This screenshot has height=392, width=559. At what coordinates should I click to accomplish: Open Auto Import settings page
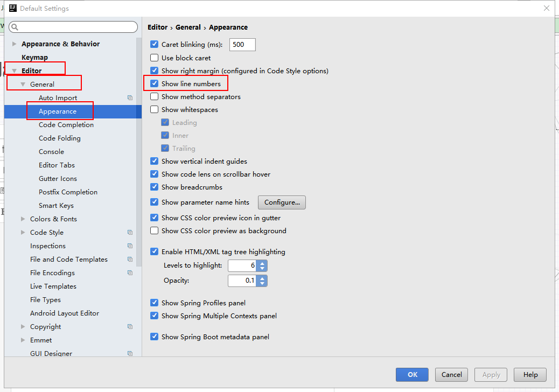pos(58,97)
